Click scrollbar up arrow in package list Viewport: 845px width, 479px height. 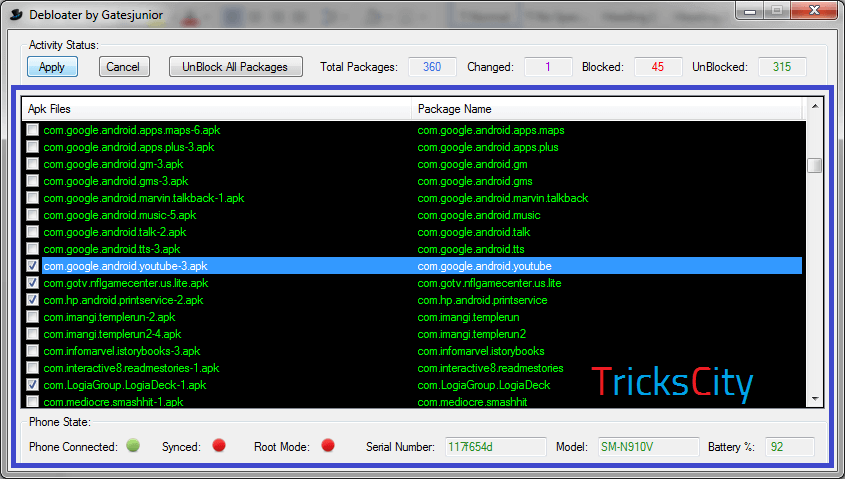tap(815, 107)
